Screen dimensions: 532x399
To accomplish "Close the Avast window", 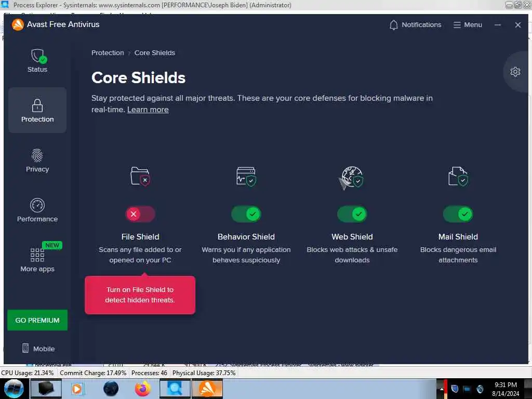I will [518, 25].
